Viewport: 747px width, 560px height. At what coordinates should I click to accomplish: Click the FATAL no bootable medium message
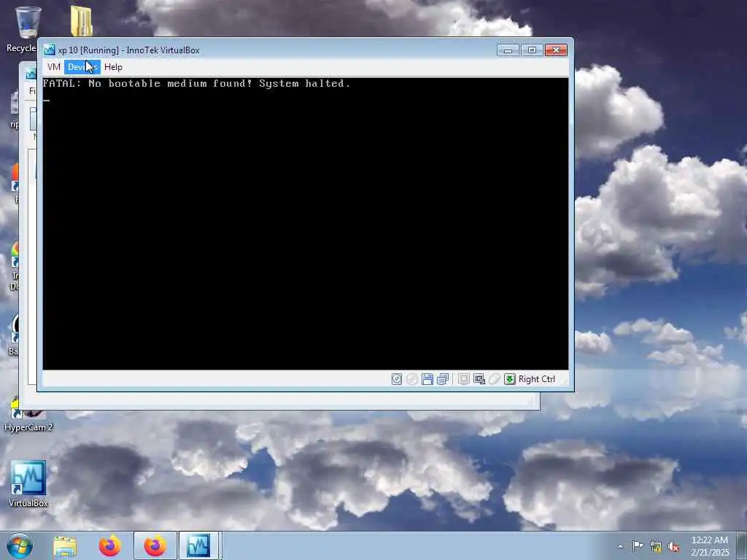coord(196,83)
